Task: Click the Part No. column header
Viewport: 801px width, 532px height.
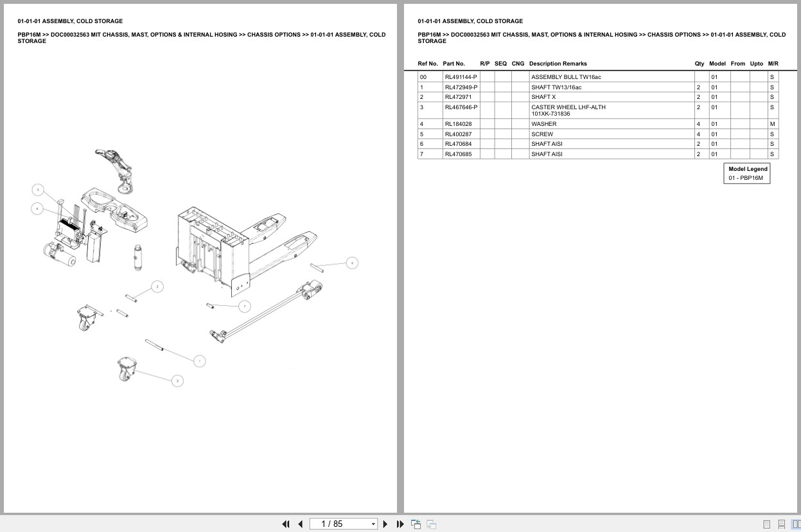Action: click(x=453, y=64)
